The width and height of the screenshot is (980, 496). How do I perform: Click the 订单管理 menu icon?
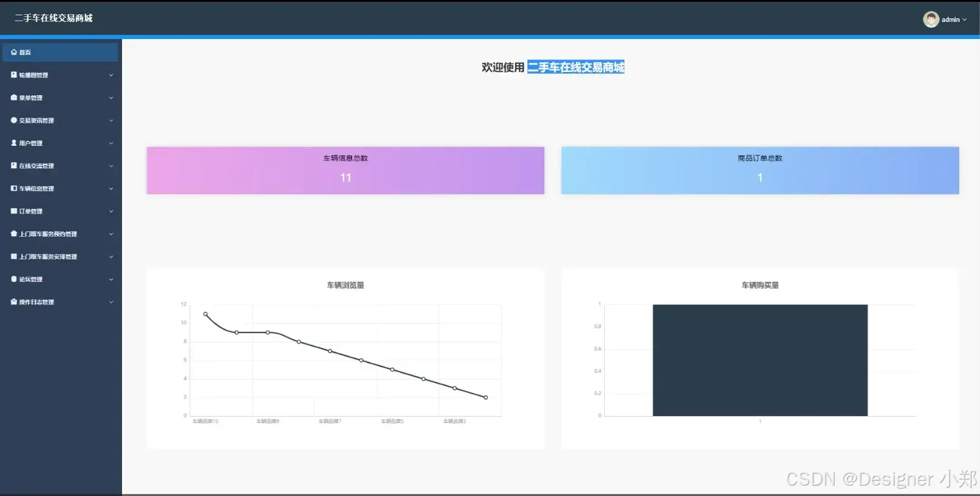(x=14, y=211)
